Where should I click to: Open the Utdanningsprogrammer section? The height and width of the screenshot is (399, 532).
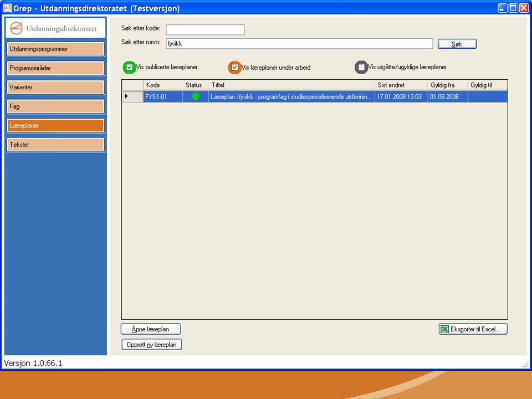coord(55,49)
